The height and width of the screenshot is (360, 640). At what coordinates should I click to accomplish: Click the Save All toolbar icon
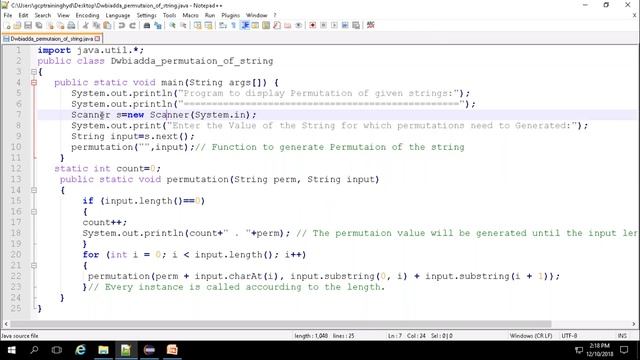tap(39, 25)
